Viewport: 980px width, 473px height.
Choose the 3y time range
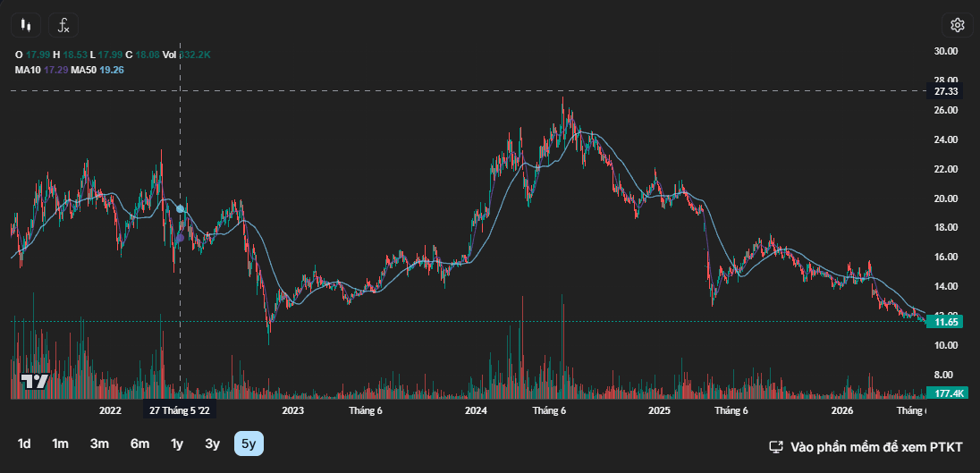(213, 443)
